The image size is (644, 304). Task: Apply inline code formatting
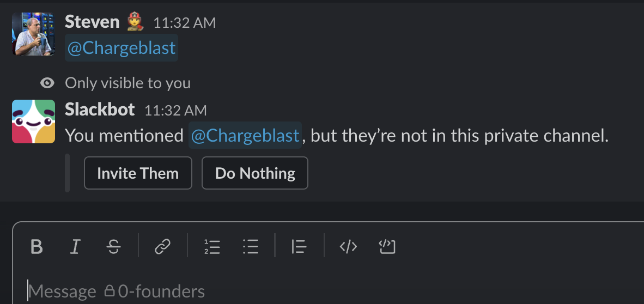point(348,246)
